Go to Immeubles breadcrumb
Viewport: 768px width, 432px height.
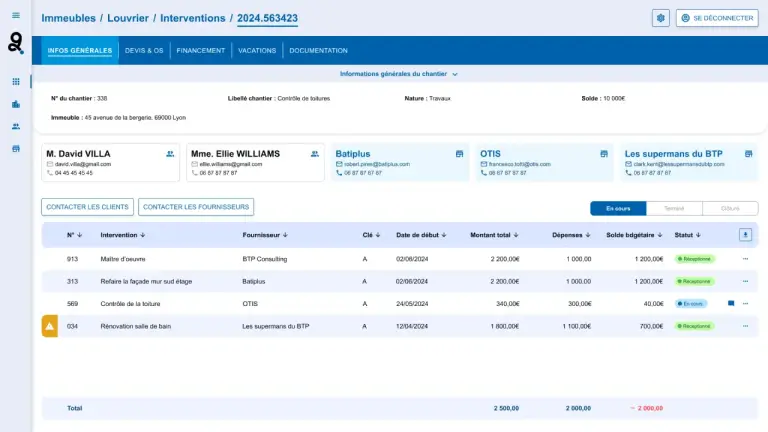pos(69,18)
